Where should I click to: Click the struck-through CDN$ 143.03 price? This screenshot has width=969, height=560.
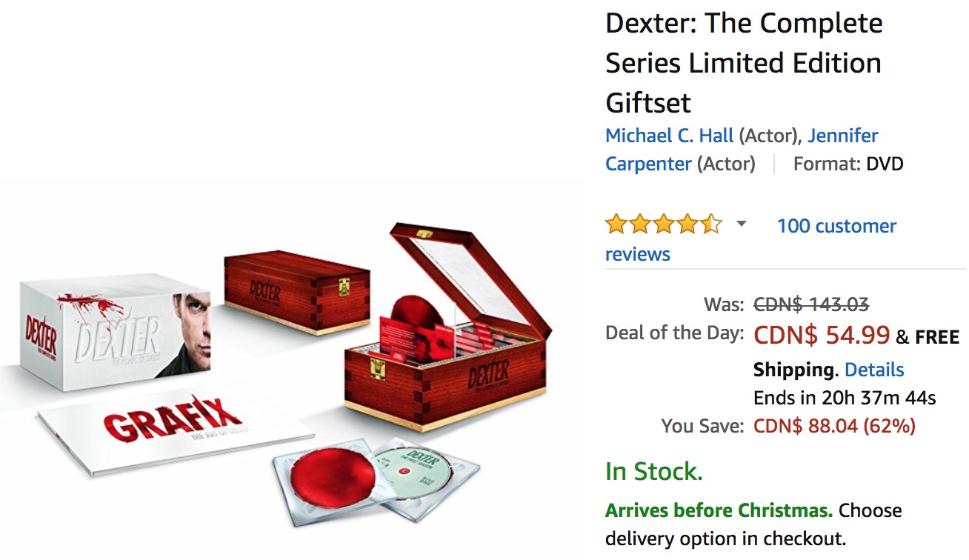(811, 304)
